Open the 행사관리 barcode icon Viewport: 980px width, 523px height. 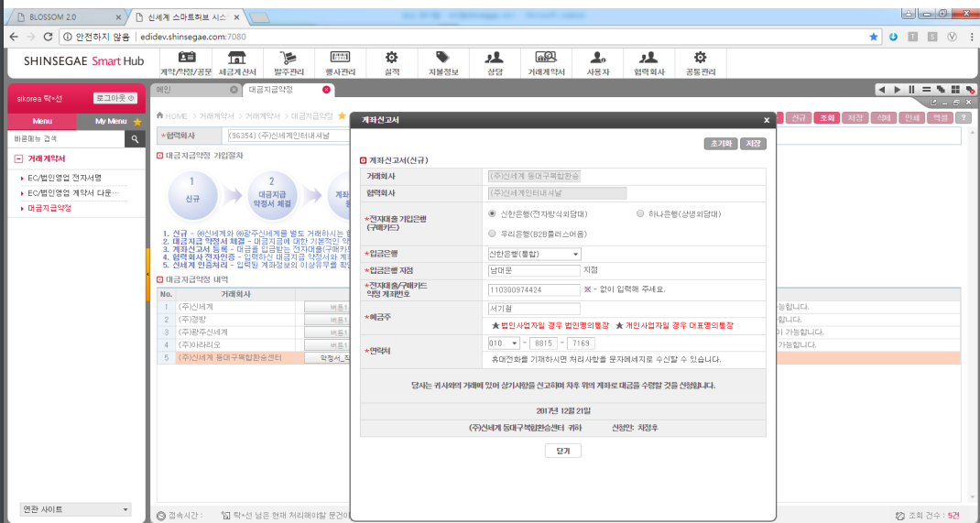click(340, 58)
